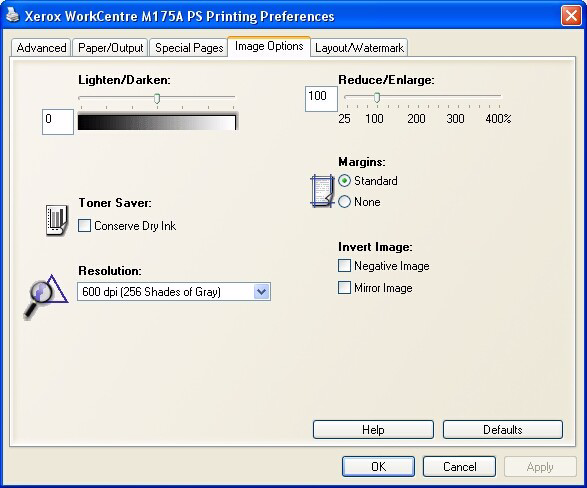Select Standard margins radio button

(x=344, y=181)
